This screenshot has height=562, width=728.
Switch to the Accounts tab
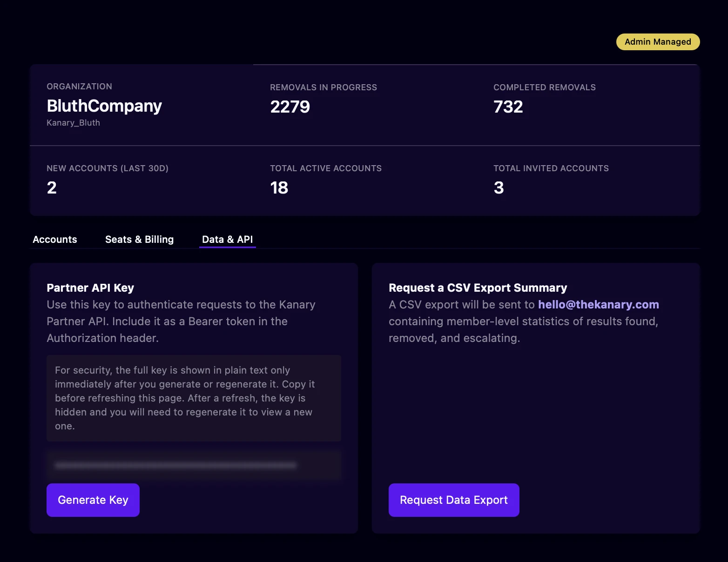pyautogui.click(x=55, y=239)
